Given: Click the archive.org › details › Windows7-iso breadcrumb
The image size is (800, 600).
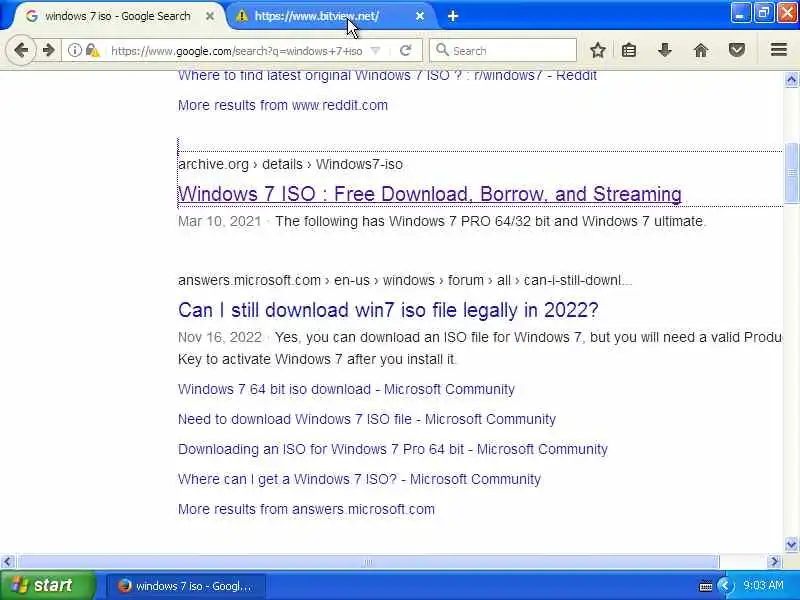Looking at the screenshot, I should [290, 164].
